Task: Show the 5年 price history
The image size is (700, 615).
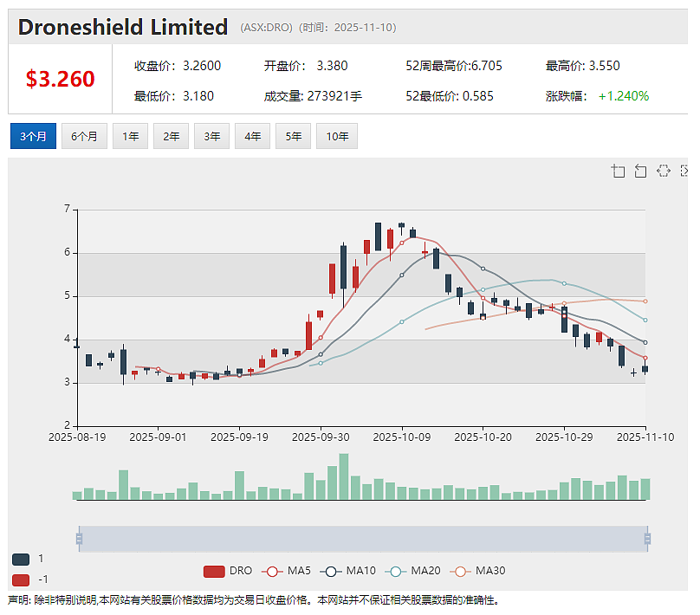Action: 294,136
